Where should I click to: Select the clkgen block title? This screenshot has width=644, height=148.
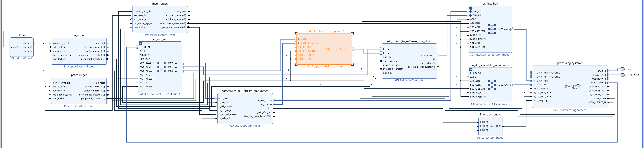[x=21, y=35]
